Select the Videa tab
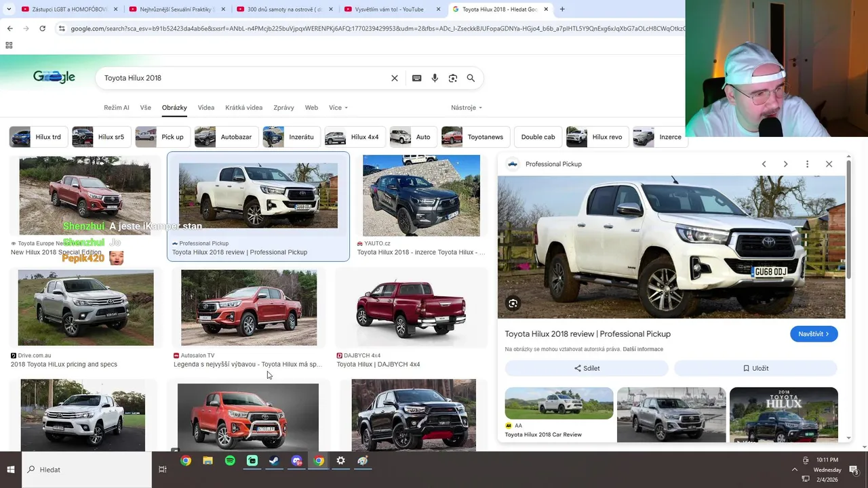868x488 pixels. click(x=206, y=108)
